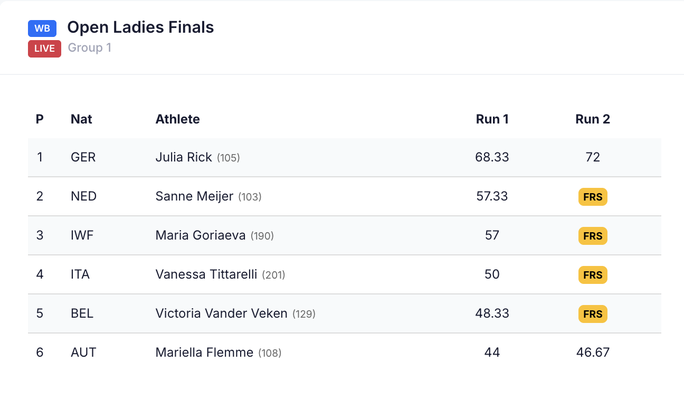The image size is (684, 400).
Task: Click the blue WB badge
Action: click(x=42, y=29)
